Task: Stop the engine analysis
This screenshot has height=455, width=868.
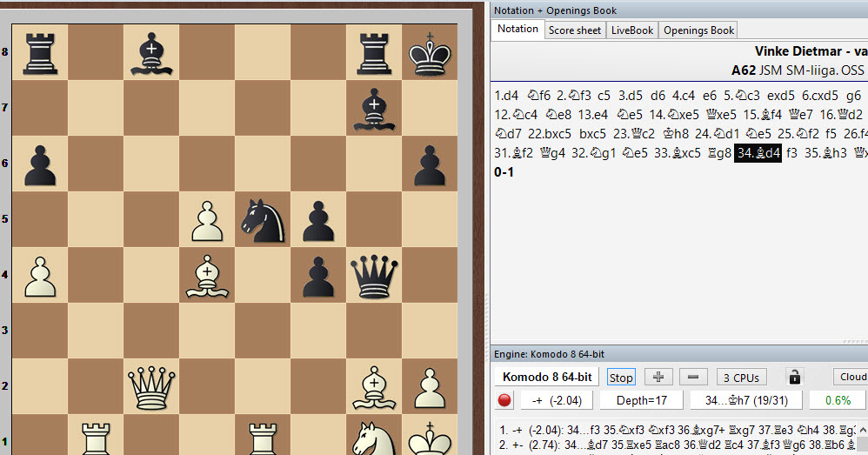Action: [621, 377]
